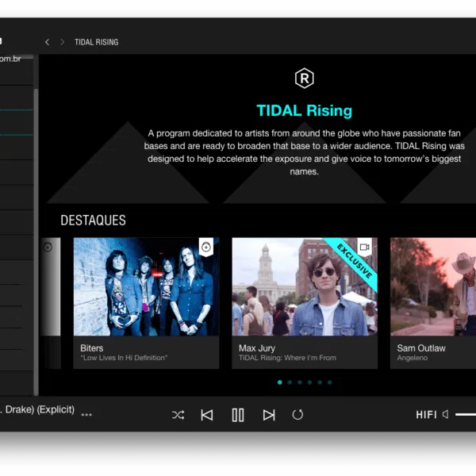476x476 pixels.
Task: Select the first carousel page dot
Action: click(x=280, y=382)
